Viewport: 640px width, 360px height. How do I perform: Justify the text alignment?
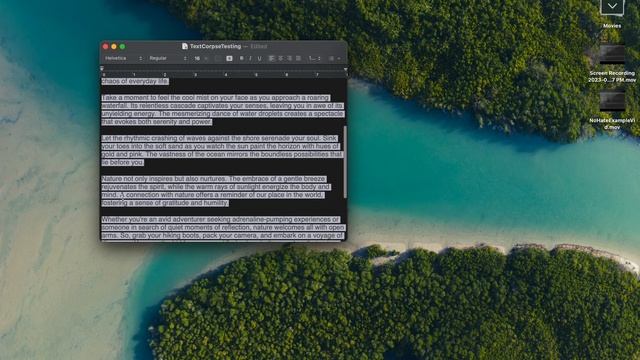click(298, 58)
